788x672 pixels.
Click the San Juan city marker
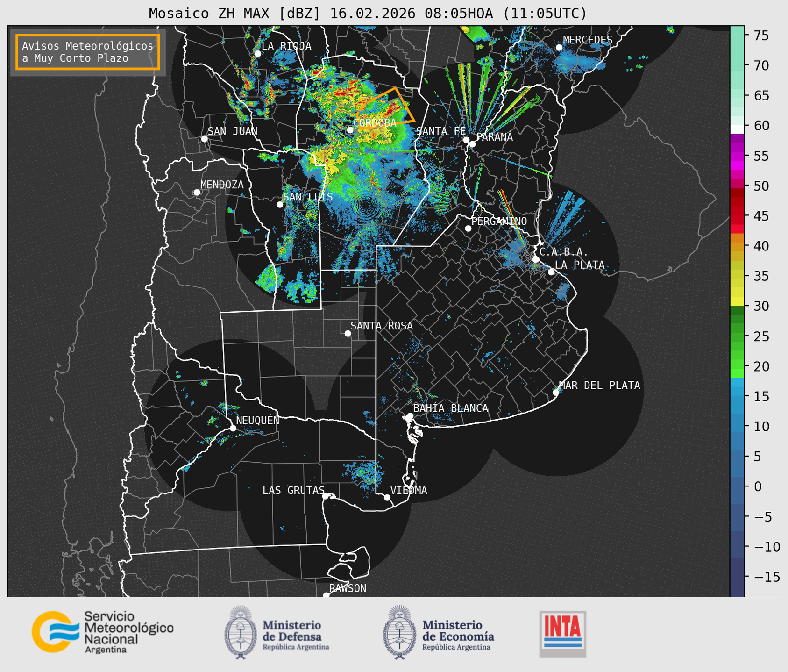204,139
